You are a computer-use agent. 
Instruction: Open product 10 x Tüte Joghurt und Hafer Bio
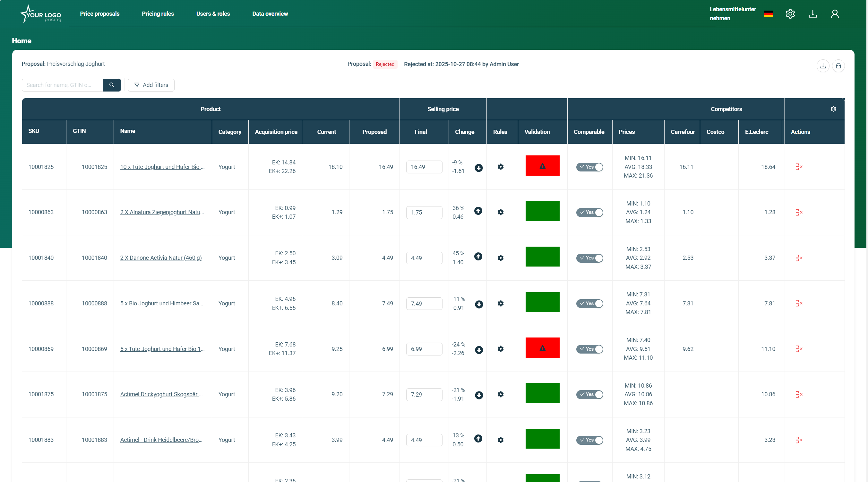point(162,167)
